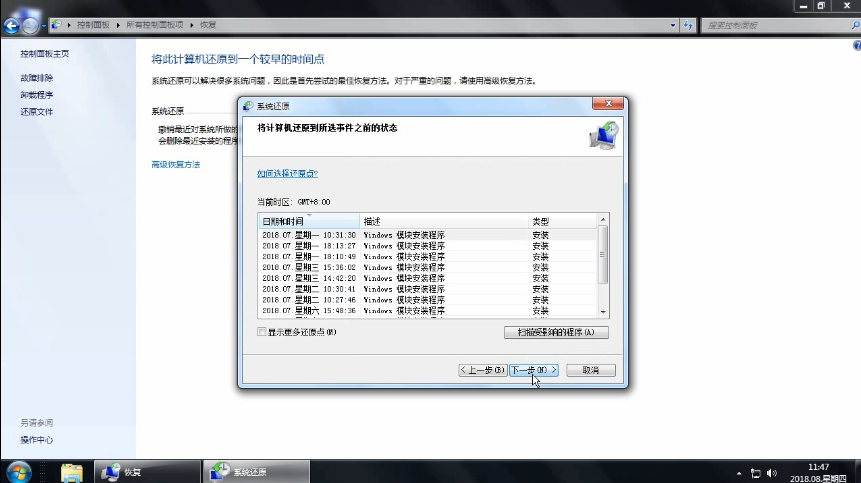Show hidden tray icons arrow
Screen dimensions: 861x483
(x=739, y=473)
